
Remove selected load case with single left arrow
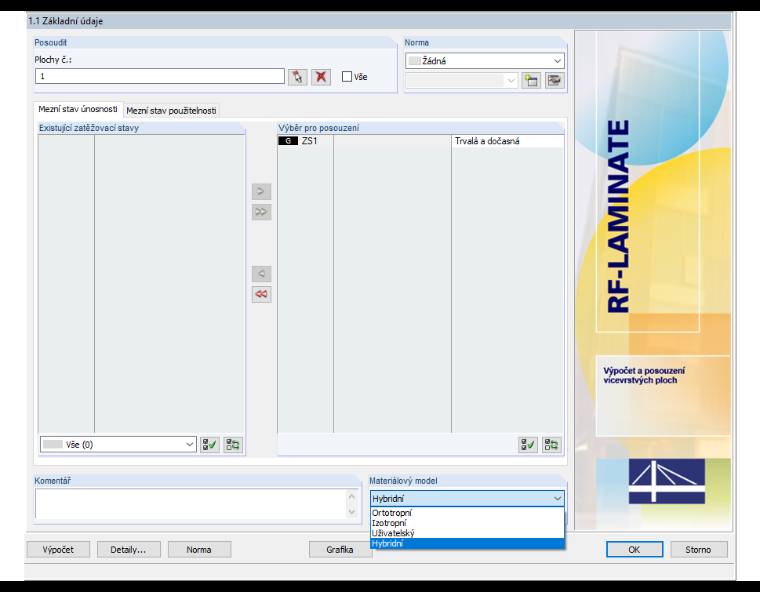261,274
